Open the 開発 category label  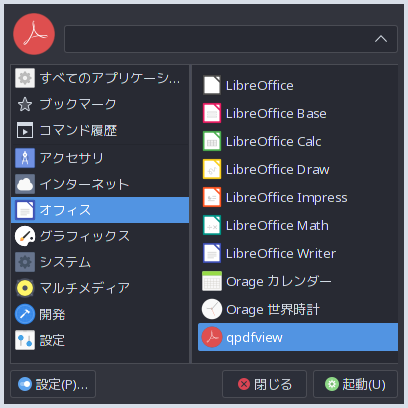52,314
